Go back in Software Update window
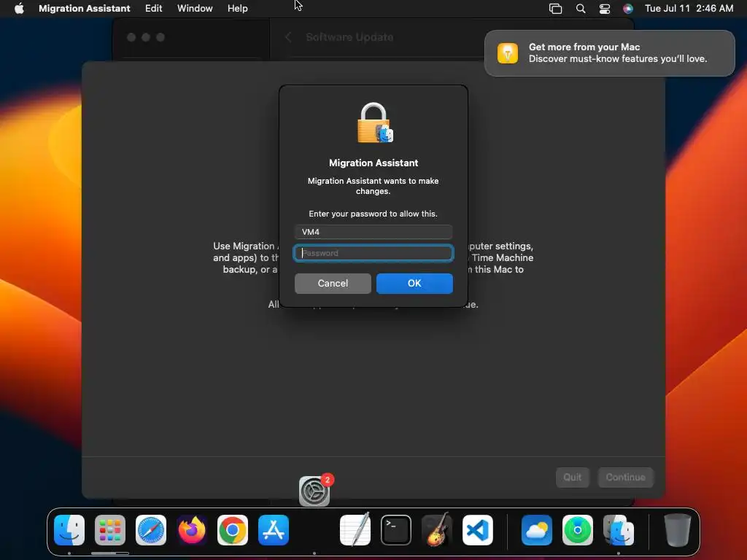This screenshot has width=747, height=560. coord(288,37)
